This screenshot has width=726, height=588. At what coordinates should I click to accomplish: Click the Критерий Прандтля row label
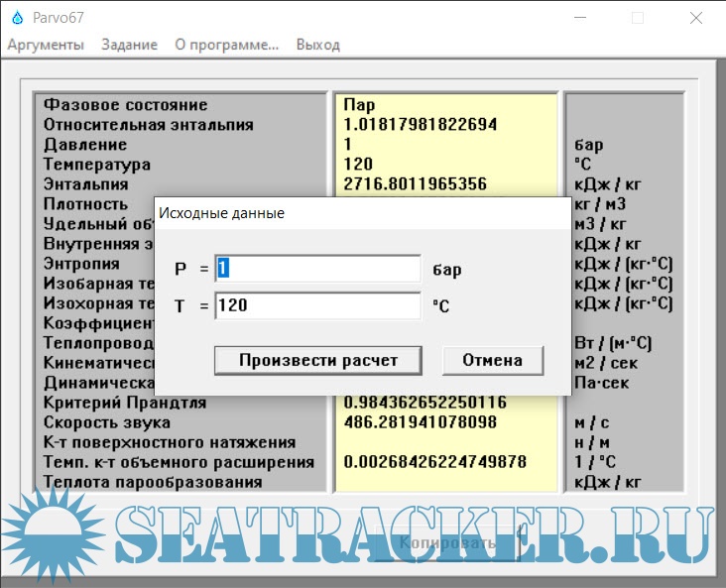click(x=125, y=403)
